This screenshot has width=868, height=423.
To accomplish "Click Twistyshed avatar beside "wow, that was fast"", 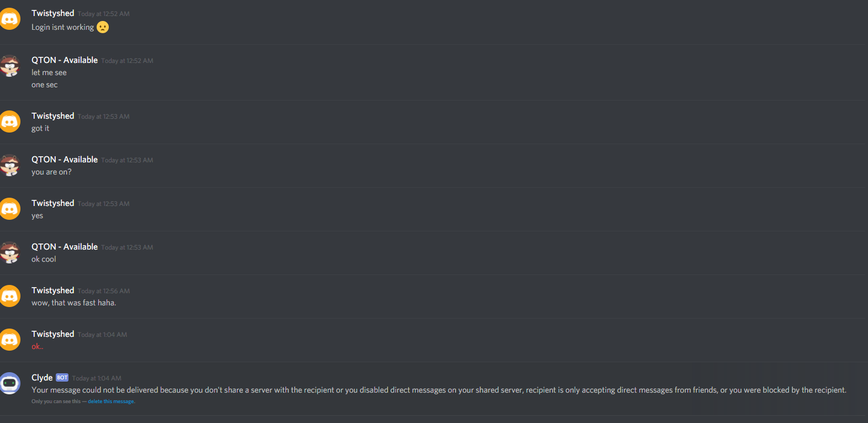I will (x=9, y=296).
